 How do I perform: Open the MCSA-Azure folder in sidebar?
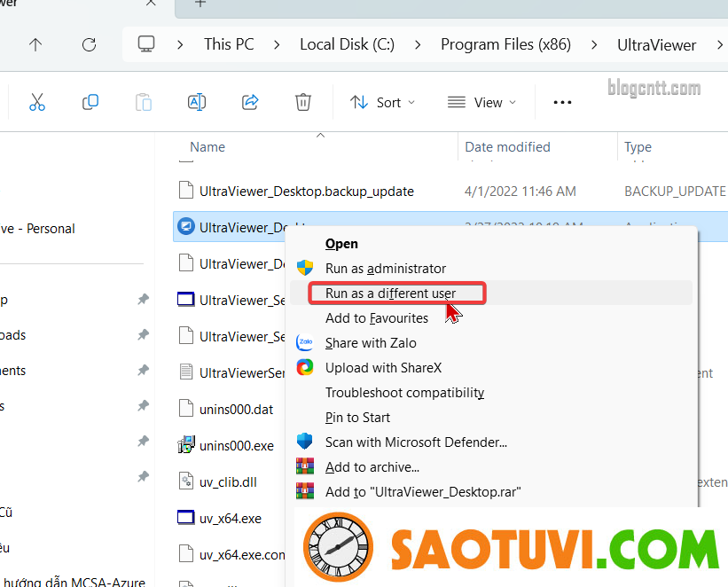[x=74, y=582]
